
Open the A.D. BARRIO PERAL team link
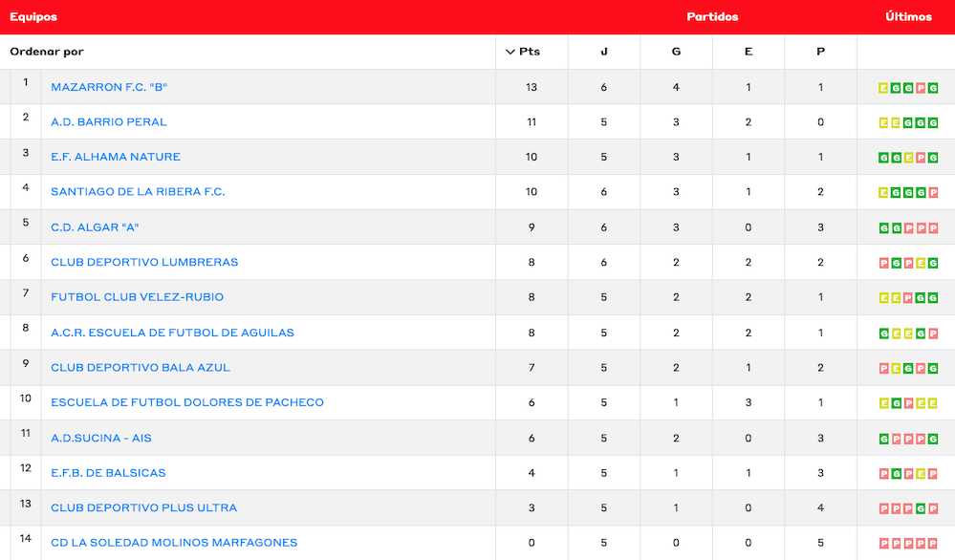click(x=109, y=122)
